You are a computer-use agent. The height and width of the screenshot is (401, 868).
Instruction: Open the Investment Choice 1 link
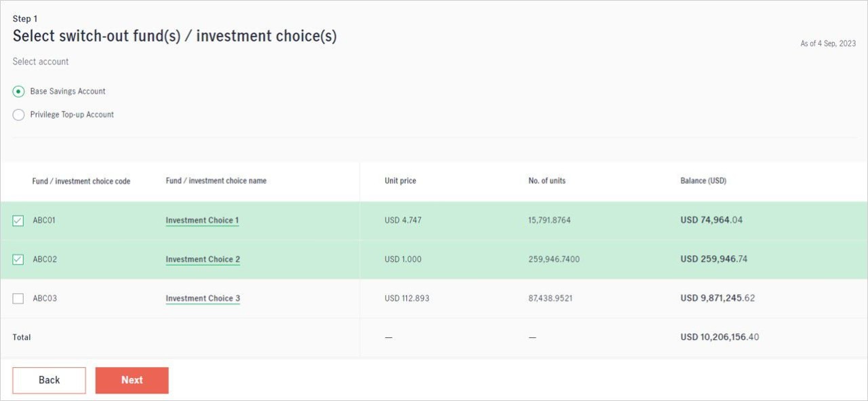[x=202, y=221]
